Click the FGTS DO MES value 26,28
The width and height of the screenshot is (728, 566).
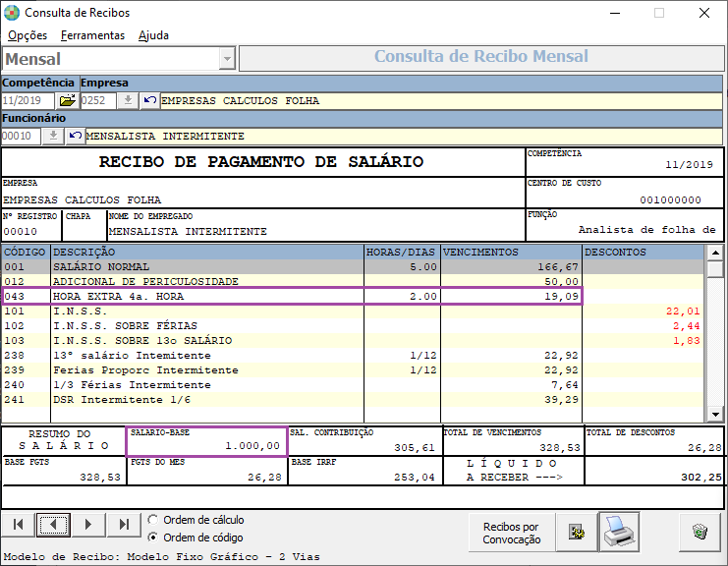point(264,477)
